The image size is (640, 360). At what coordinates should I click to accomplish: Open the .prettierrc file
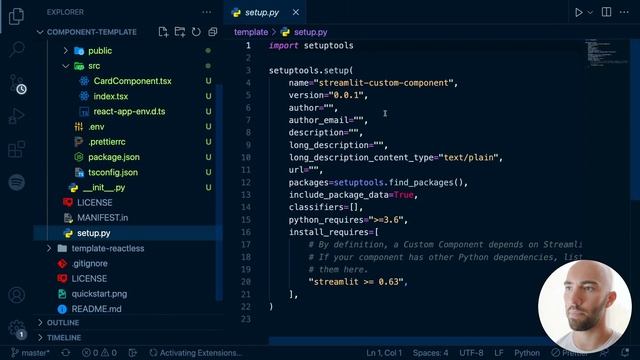[107, 142]
